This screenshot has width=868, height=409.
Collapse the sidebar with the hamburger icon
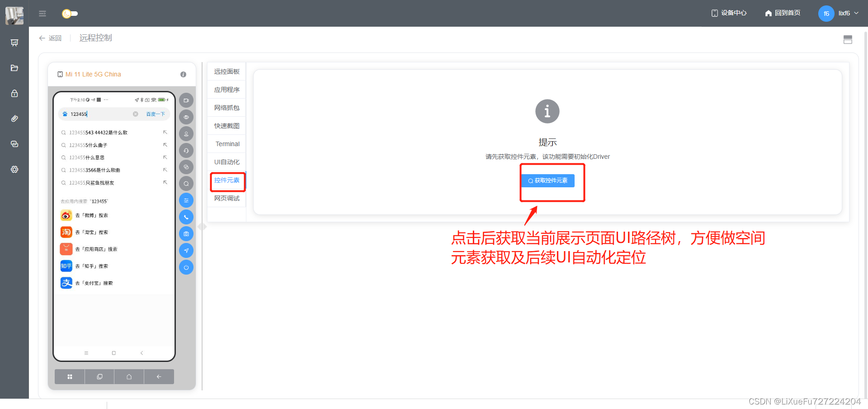click(42, 14)
